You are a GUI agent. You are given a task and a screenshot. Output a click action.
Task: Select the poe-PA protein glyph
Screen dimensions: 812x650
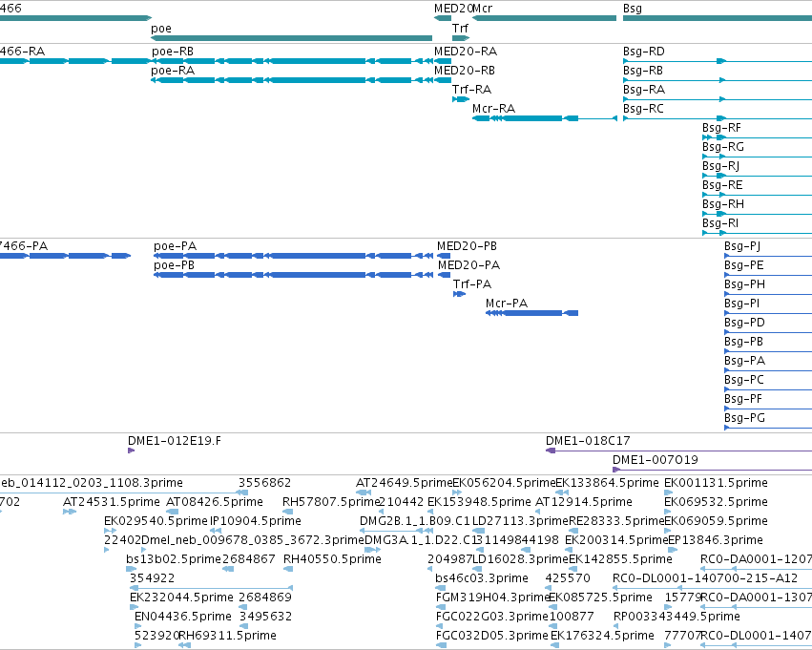293,256
